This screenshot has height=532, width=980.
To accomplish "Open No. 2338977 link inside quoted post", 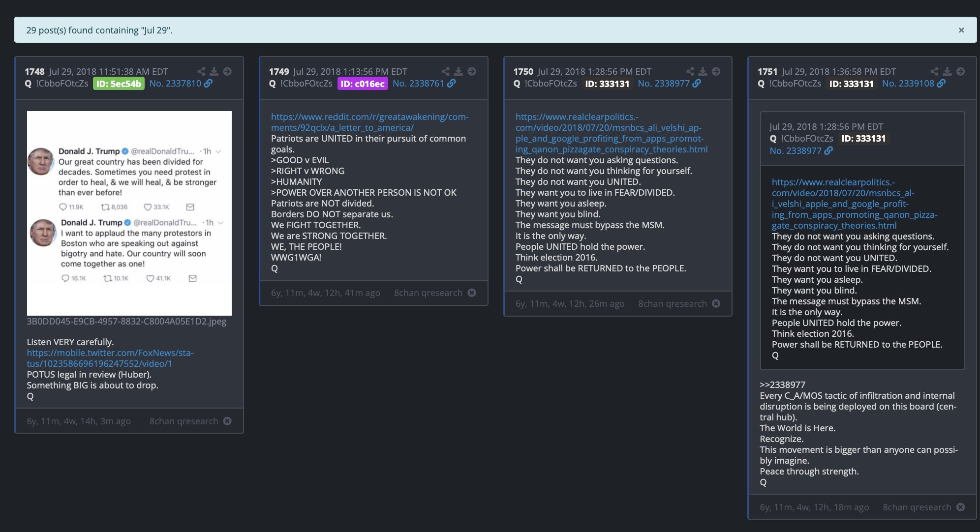I will coord(796,150).
